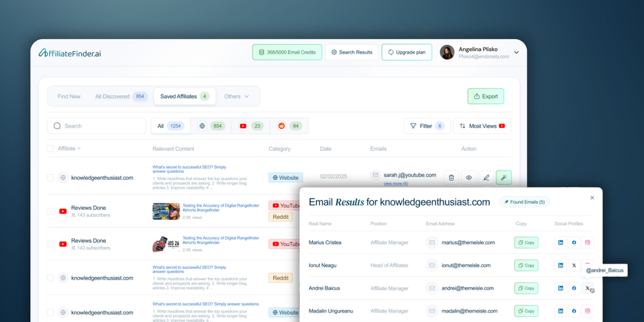Check the knowledgeenthusiast.com row tagged only Reddit
The width and height of the screenshot is (644, 322).
pyautogui.click(x=50, y=278)
